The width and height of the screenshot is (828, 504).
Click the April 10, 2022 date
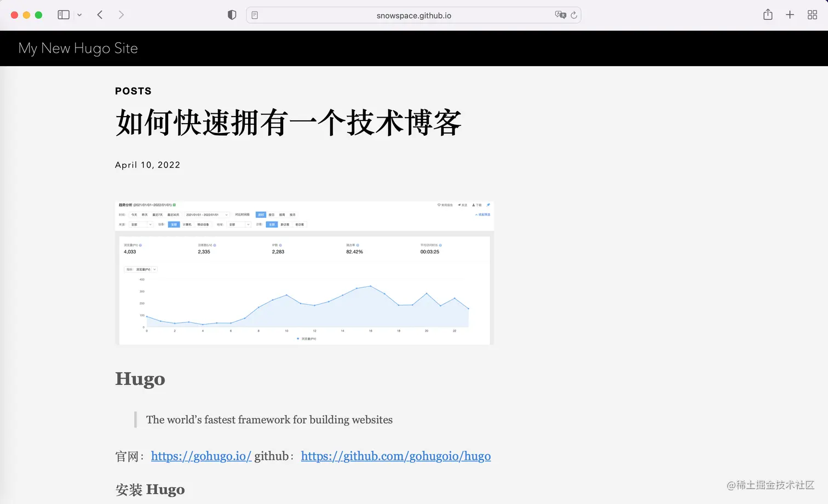(147, 165)
